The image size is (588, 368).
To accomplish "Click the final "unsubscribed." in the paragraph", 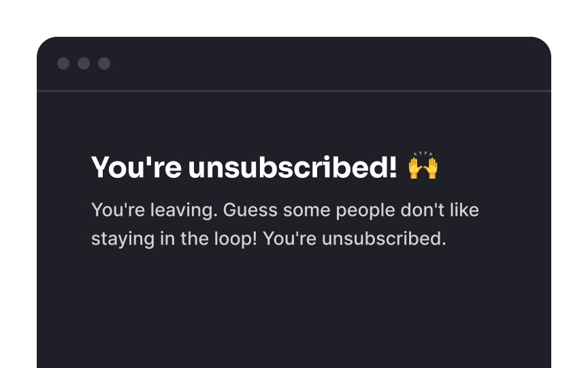I will tap(384, 239).
